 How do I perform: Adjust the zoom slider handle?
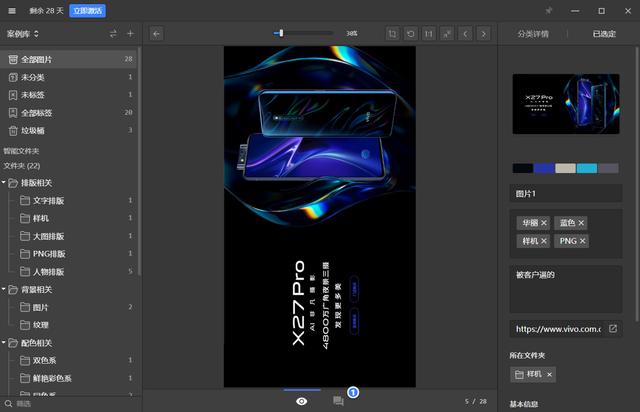(x=281, y=33)
